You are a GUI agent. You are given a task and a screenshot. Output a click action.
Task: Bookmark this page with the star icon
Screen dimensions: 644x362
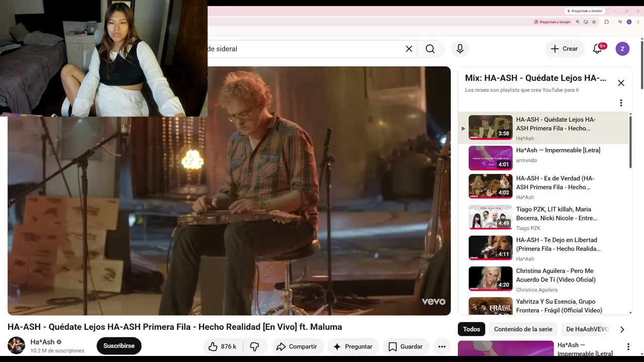tap(594, 22)
